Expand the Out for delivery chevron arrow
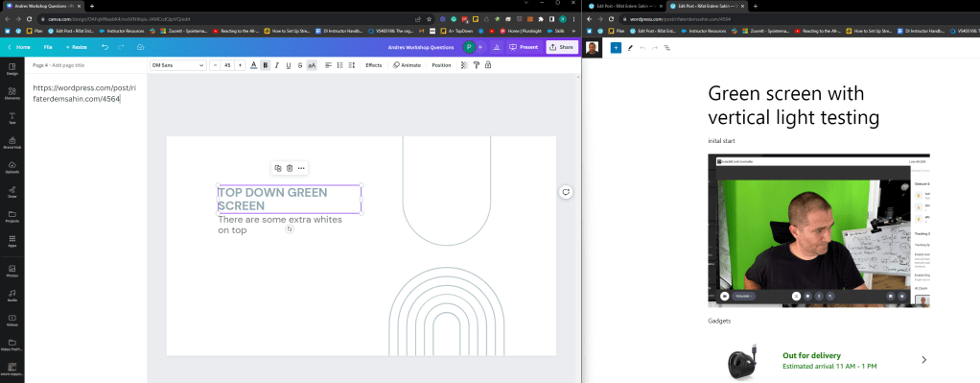 [923, 360]
